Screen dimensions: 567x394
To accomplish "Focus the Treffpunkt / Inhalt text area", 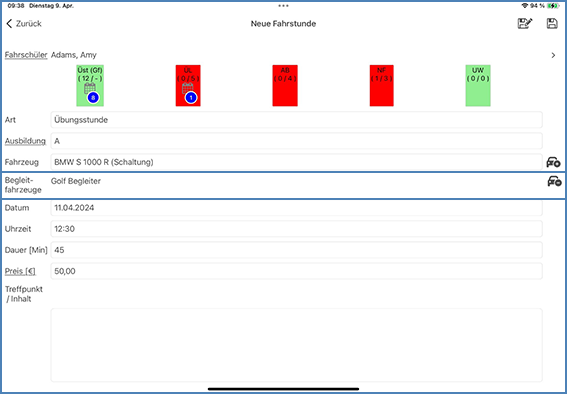I will [296, 345].
